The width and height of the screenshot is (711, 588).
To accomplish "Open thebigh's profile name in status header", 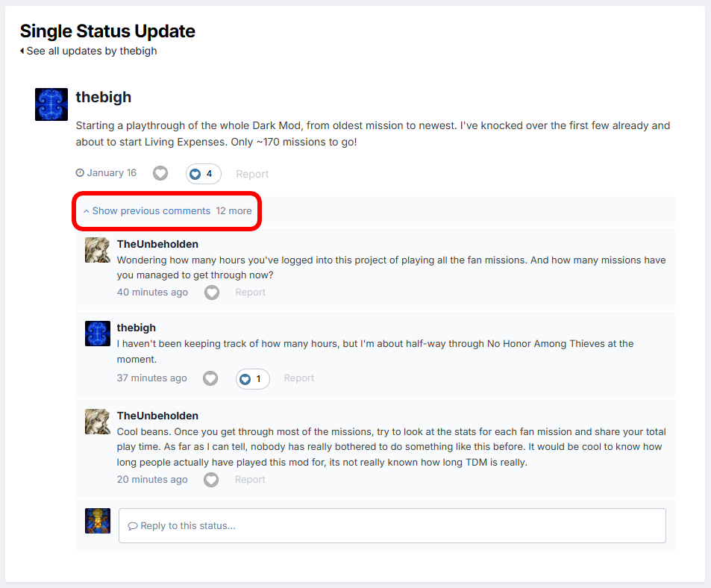I will (x=104, y=97).
